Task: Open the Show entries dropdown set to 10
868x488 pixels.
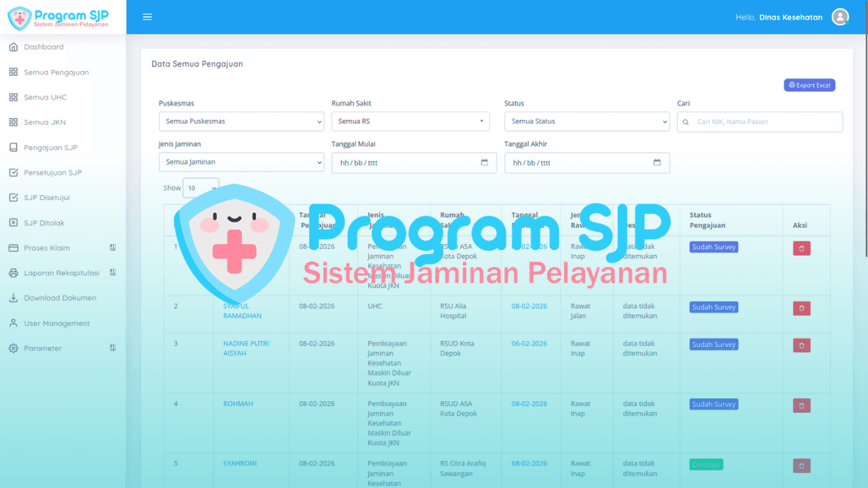Action: pyautogui.click(x=201, y=188)
